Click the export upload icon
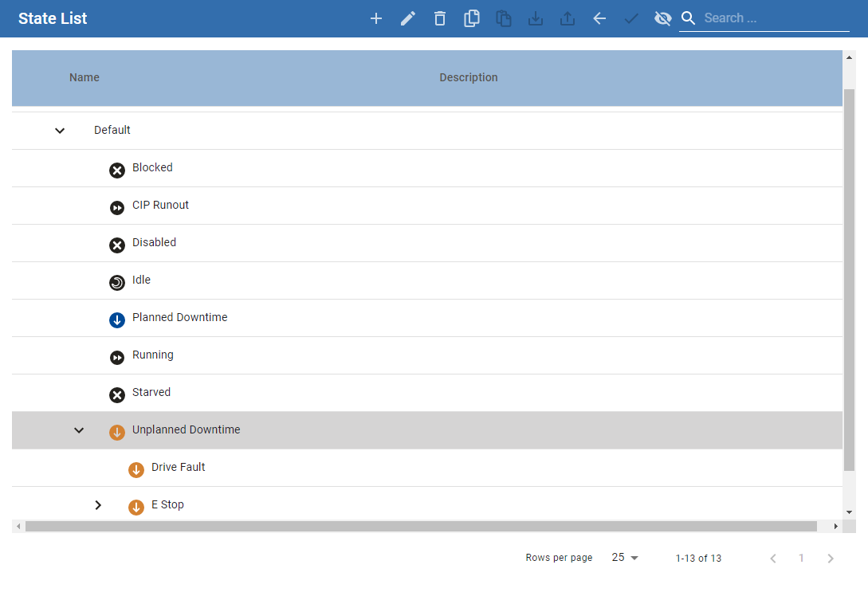This screenshot has height=596, width=868. [x=568, y=18]
